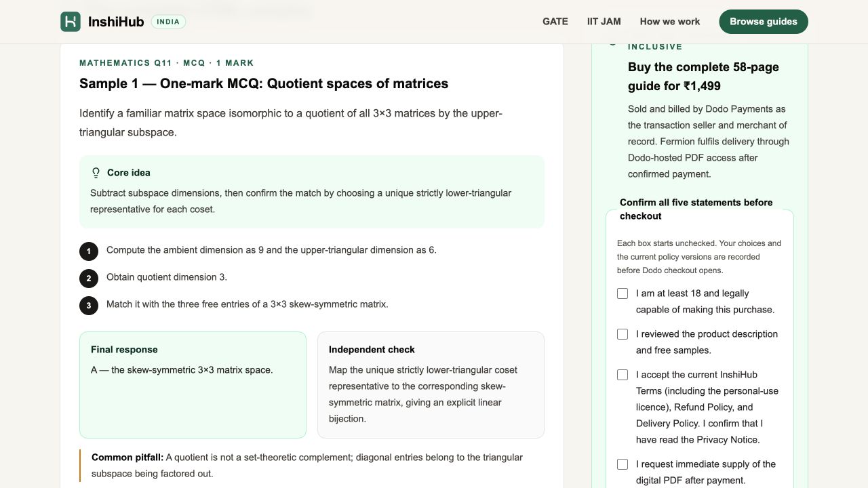Viewport: 868px width, 488px height.
Task: Click 'Buy the complete 58-page guide' heading
Action: 703,77
